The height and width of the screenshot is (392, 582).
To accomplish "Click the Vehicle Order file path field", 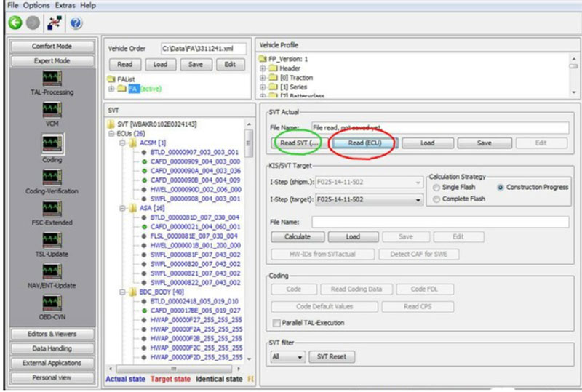I will [x=204, y=49].
